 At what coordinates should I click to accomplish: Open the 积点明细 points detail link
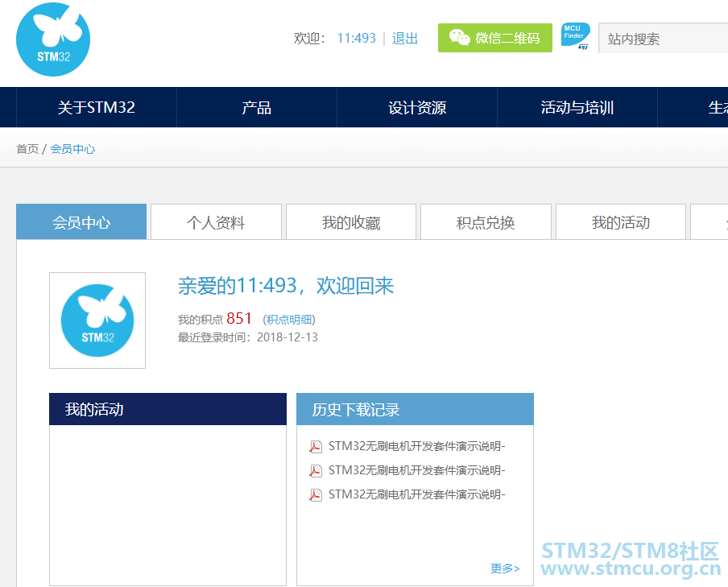(289, 320)
